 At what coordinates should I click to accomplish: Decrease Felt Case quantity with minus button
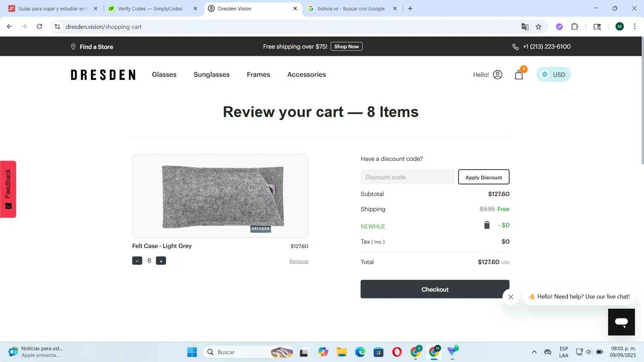pos(137,261)
